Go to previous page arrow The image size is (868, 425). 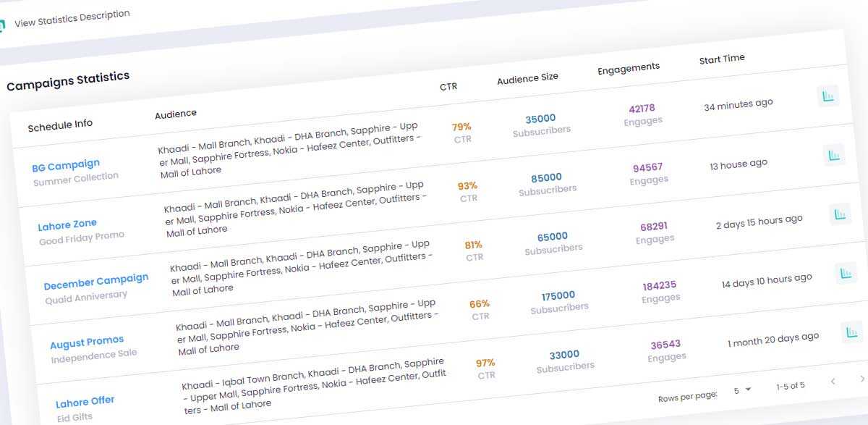coord(833,381)
